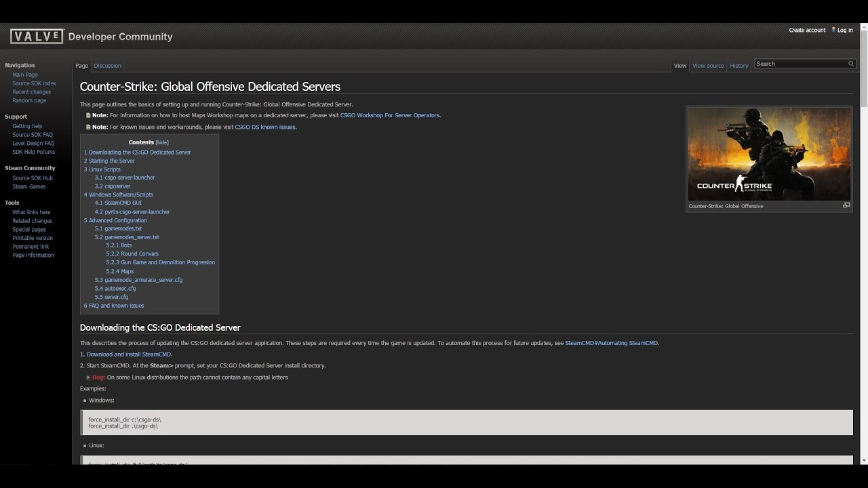Image resolution: width=868 pixels, height=488 pixels.
Task: Click the scrollbar down arrow
Action: [864, 461]
